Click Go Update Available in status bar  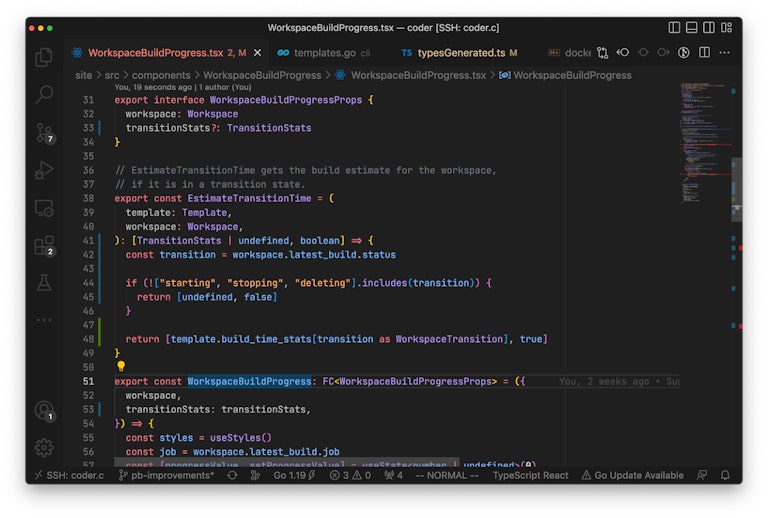[632, 475]
